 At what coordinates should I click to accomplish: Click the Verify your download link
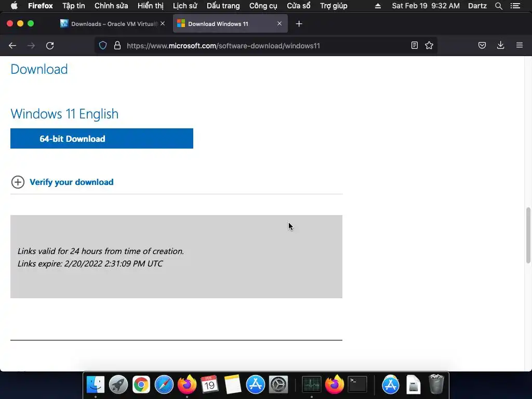pos(72,182)
